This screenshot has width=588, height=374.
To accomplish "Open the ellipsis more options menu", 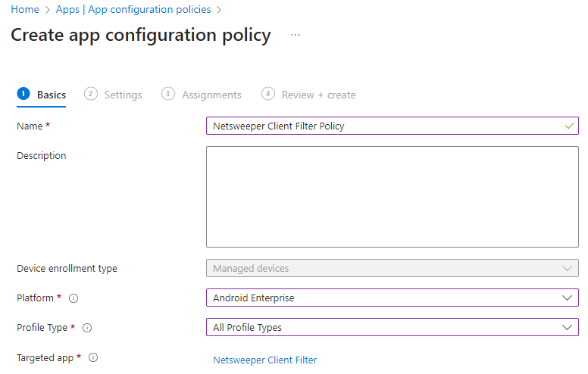I will 296,36.
